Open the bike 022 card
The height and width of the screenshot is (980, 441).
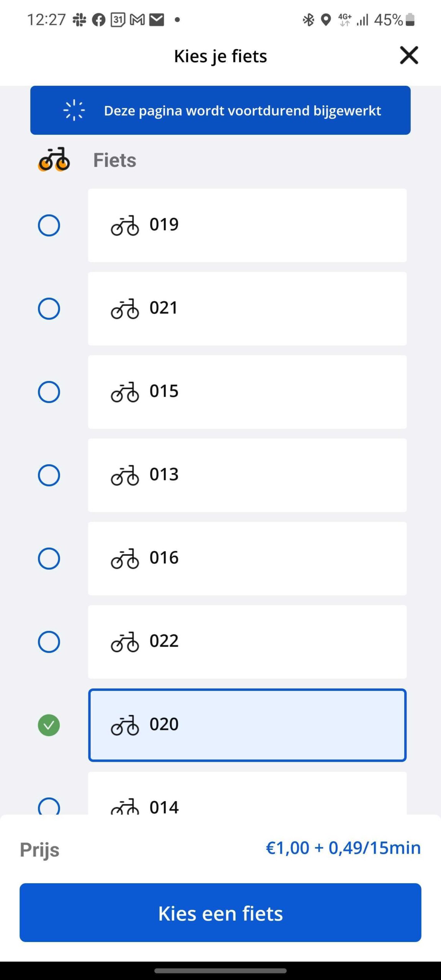point(247,642)
